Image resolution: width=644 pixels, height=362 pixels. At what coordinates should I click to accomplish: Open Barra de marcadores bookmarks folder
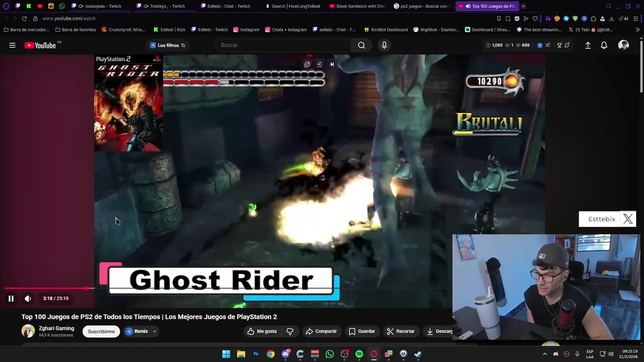pos(26,30)
